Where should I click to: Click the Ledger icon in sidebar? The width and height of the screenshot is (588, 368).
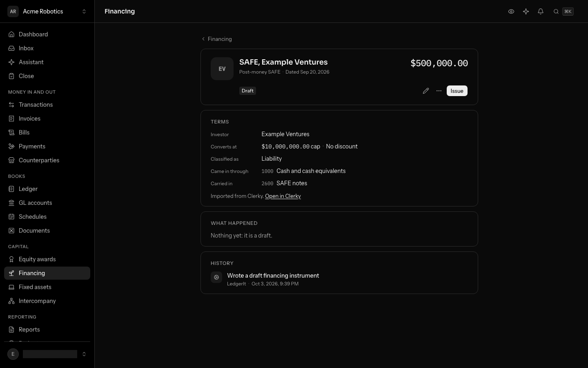point(11,189)
